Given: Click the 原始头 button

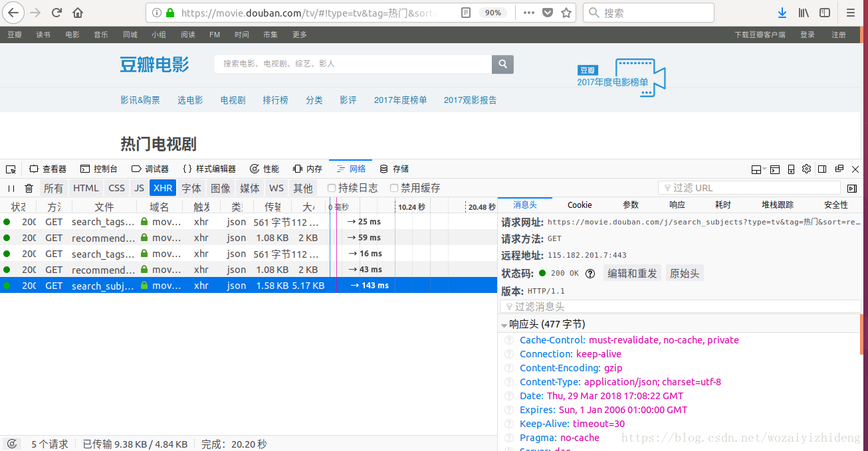Looking at the screenshot, I should coord(685,273).
